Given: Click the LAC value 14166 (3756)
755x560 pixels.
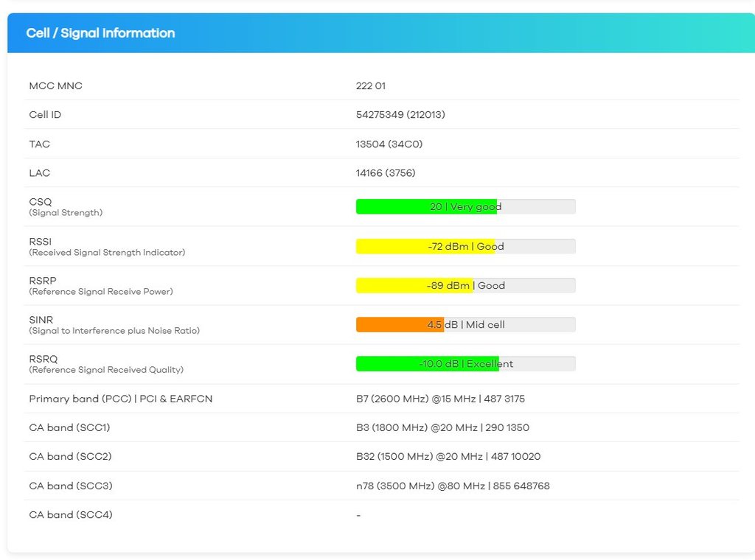Looking at the screenshot, I should point(385,173).
